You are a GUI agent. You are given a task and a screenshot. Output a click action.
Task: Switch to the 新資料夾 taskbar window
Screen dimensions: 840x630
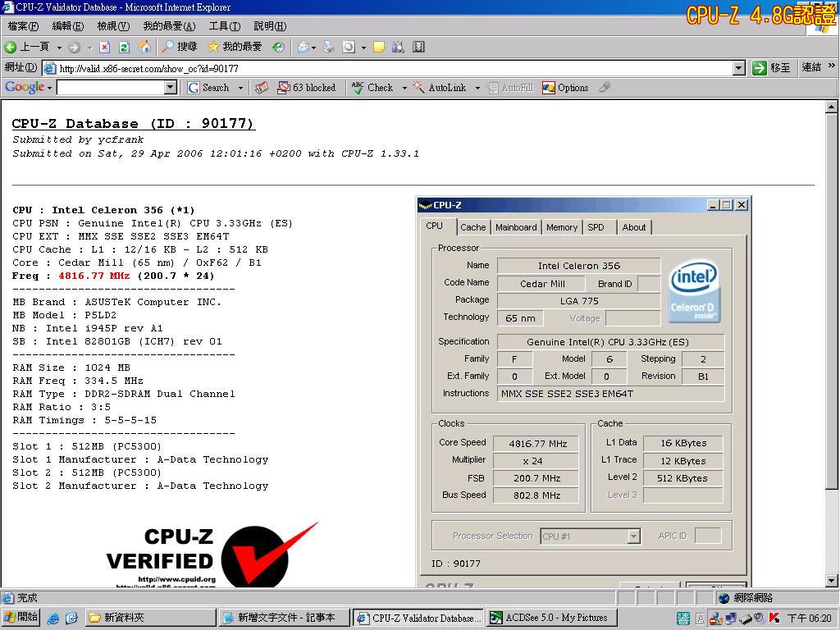point(151,618)
